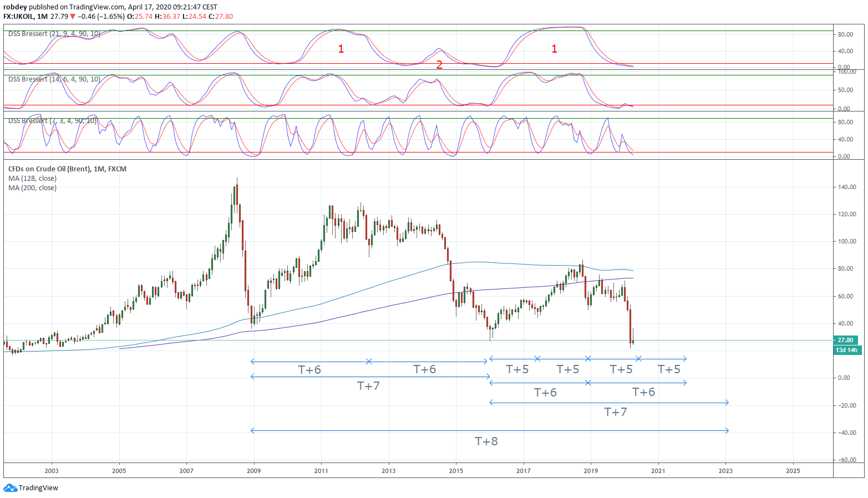This screenshot has width=868, height=498.
Task: Click the TradingView cloud logo icon
Action: point(10,488)
